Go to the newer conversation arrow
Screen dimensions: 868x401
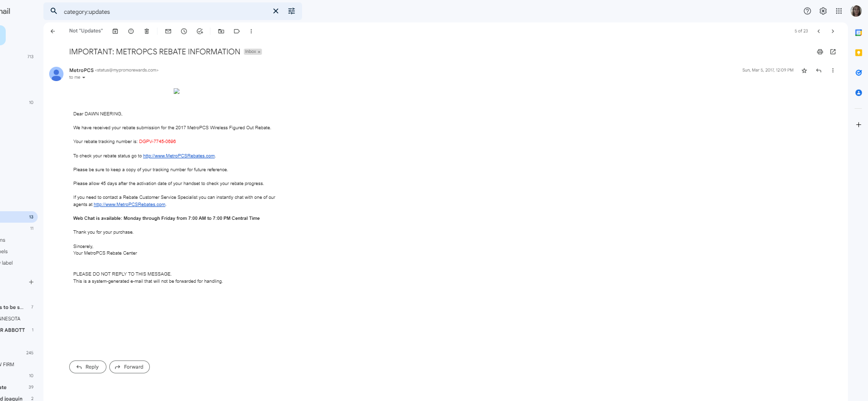[x=819, y=31]
